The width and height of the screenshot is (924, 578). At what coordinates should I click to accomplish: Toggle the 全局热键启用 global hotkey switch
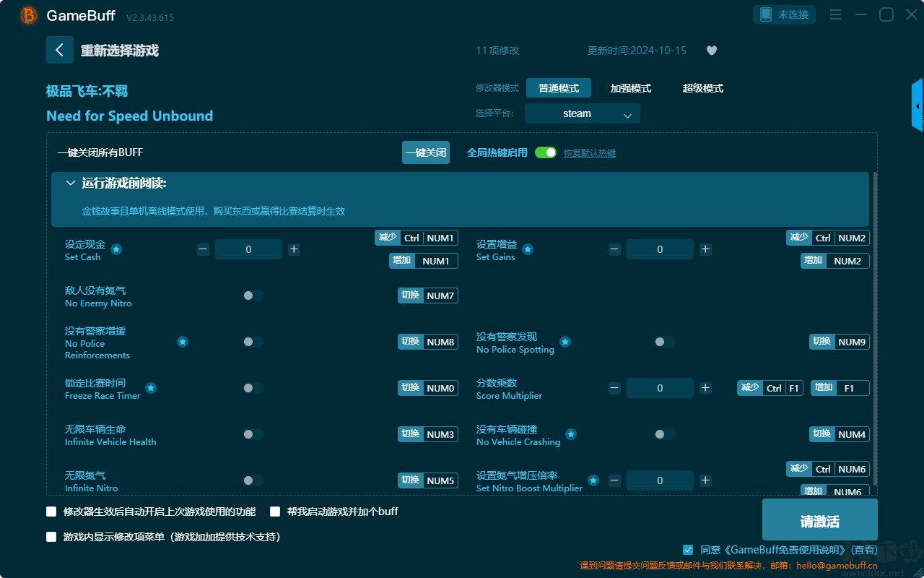point(546,152)
